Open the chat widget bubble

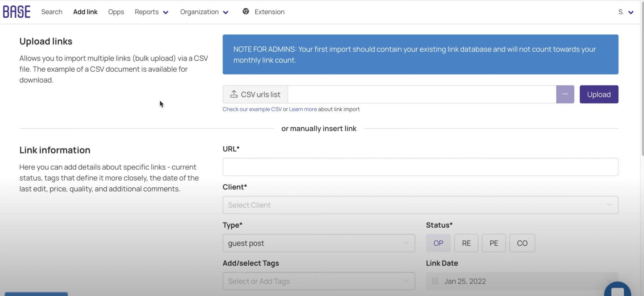coord(617,290)
